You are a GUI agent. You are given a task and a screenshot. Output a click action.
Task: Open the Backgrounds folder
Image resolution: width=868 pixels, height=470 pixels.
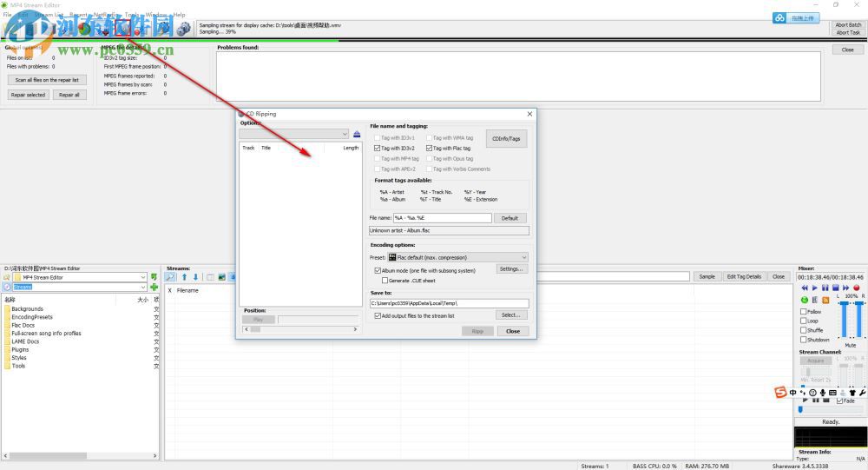(27, 309)
